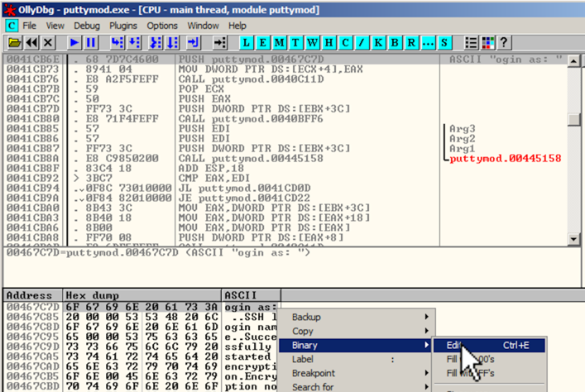Open Windows list with W button
The height and width of the screenshot is (392, 585).
(312, 42)
